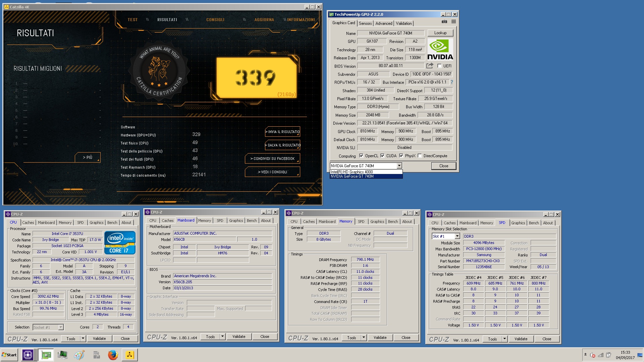The width and height of the screenshot is (644, 362).
Task: Click Validate in the SPD CPU-Z window
Action: [521, 339]
